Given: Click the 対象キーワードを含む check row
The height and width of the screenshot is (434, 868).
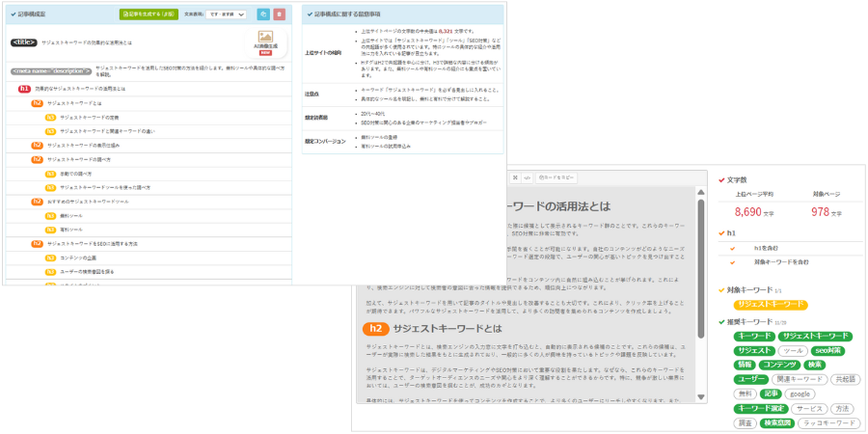Looking at the screenshot, I should pos(790,261).
